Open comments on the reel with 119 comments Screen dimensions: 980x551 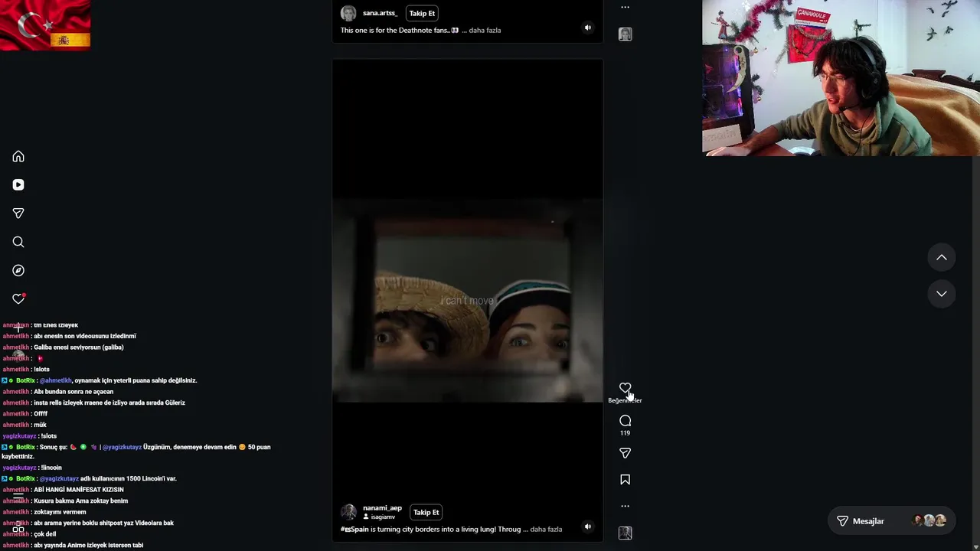pos(625,420)
